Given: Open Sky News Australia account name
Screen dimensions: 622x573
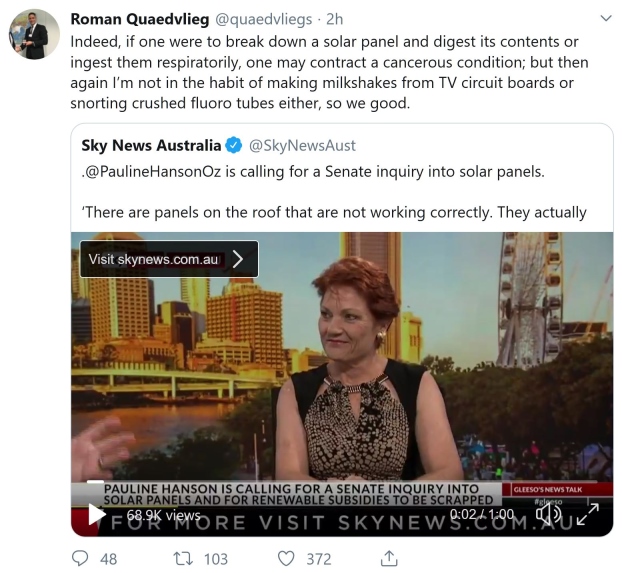Looking at the screenshot, I should [151, 145].
